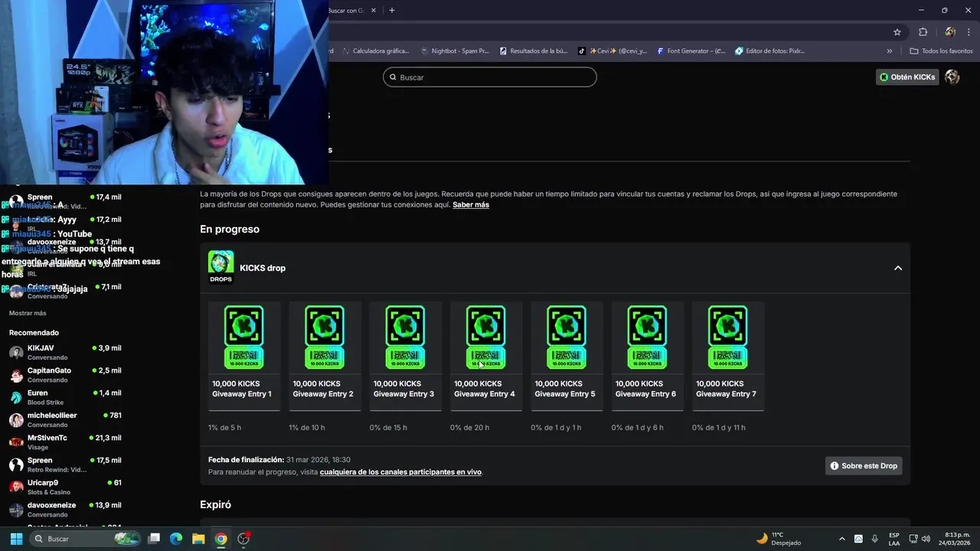Click Euren's channel avatar

[16, 397]
